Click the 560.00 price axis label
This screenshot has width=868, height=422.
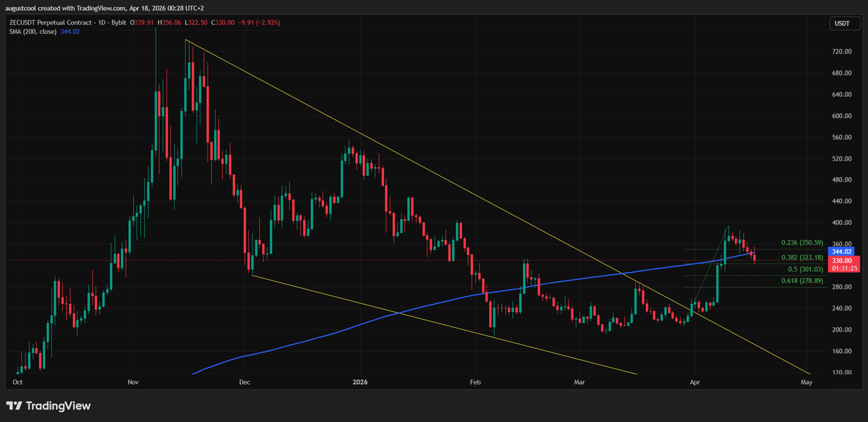pos(842,137)
